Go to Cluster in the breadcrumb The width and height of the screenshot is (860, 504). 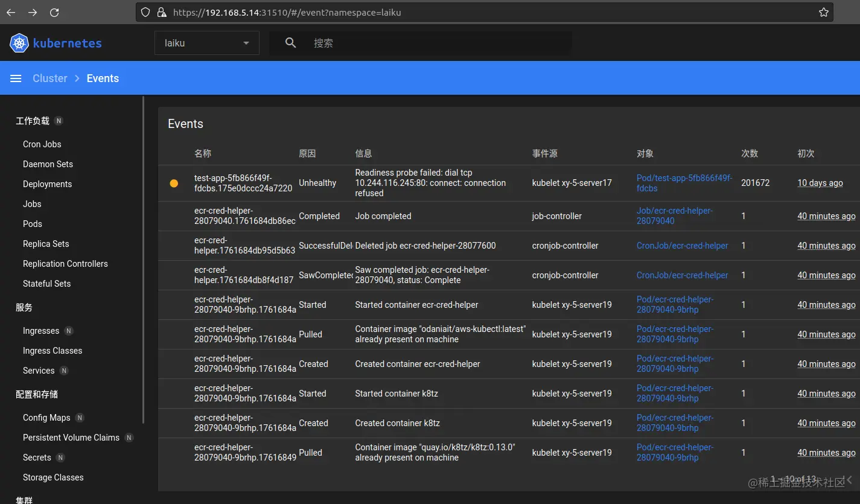50,78
